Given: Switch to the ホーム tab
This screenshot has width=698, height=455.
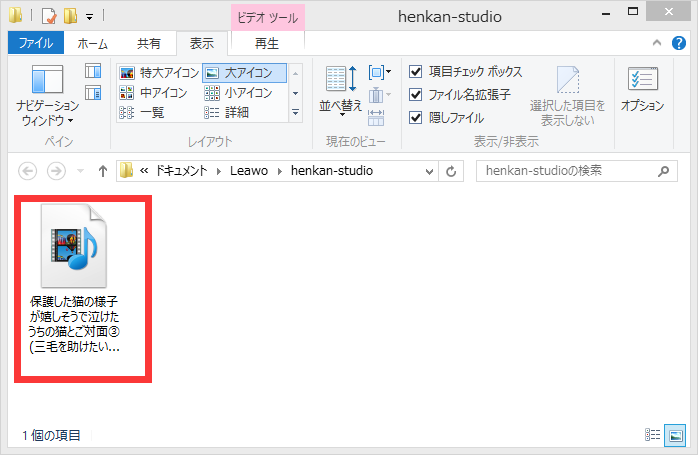Looking at the screenshot, I should 93,43.
